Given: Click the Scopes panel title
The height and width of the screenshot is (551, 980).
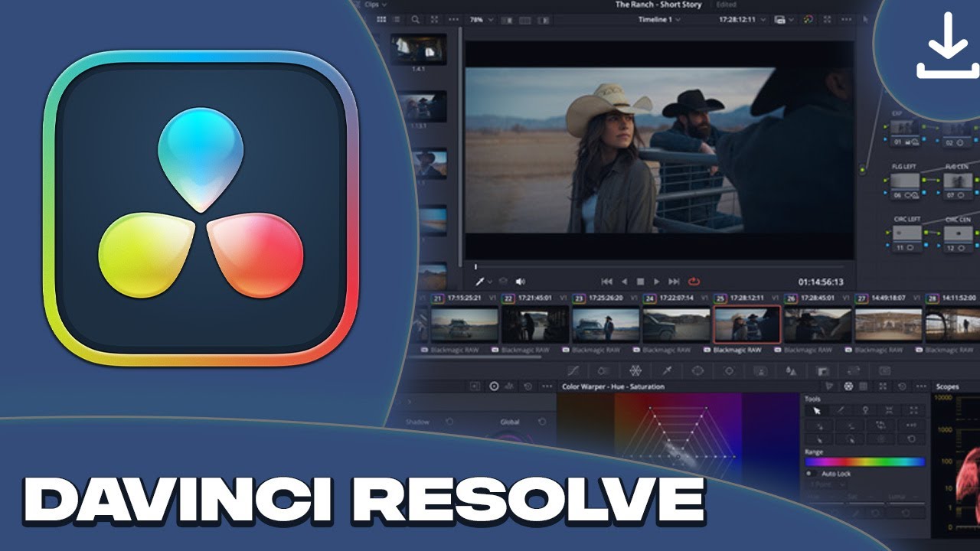Looking at the screenshot, I should 948,387.
